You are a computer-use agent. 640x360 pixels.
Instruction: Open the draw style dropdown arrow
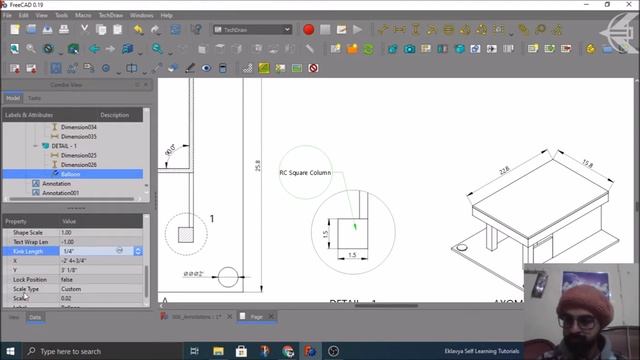[x=61, y=52]
